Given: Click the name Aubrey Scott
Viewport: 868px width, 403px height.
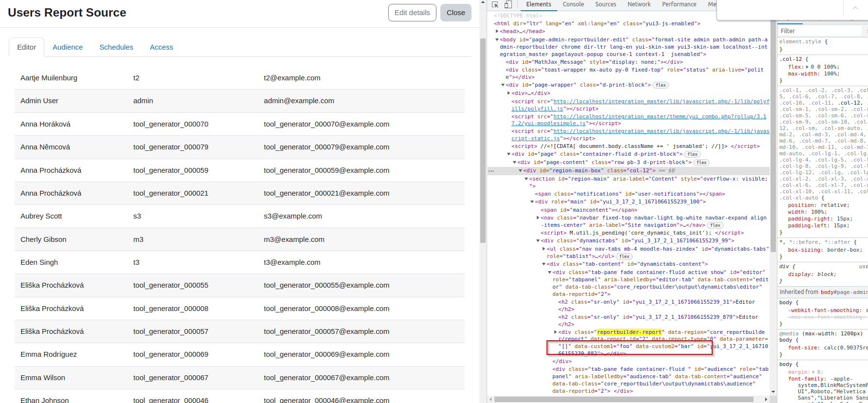Looking at the screenshot, I should click(41, 216).
